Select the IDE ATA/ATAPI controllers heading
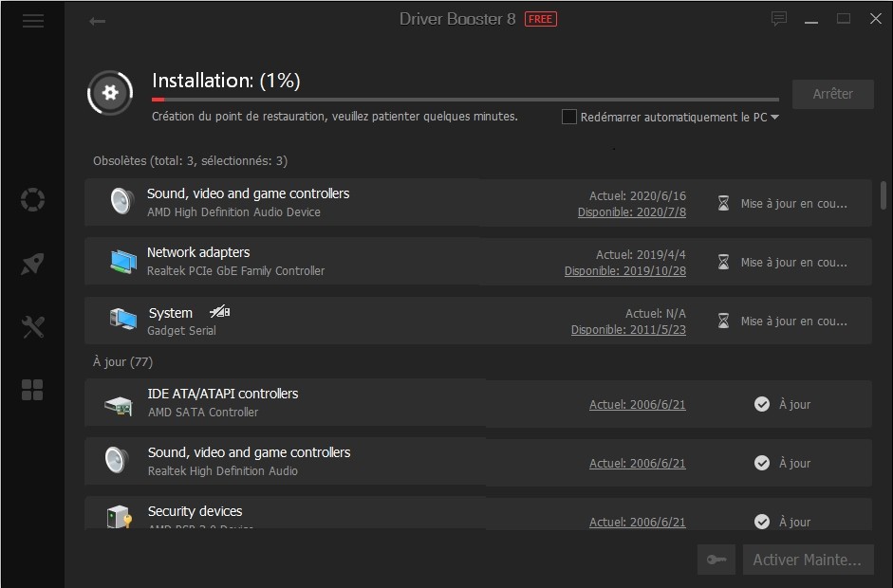The width and height of the screenshot is (893, 588). pos(223,394)
